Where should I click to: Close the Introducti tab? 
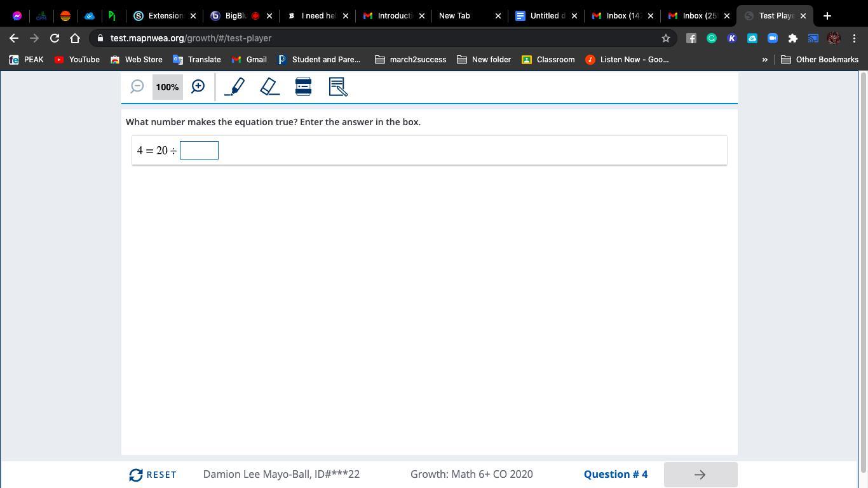(x=422, y=16)
